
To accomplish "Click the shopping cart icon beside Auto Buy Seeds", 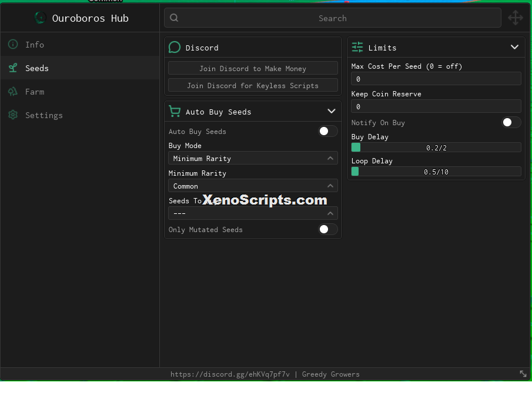I will point(175,111).
